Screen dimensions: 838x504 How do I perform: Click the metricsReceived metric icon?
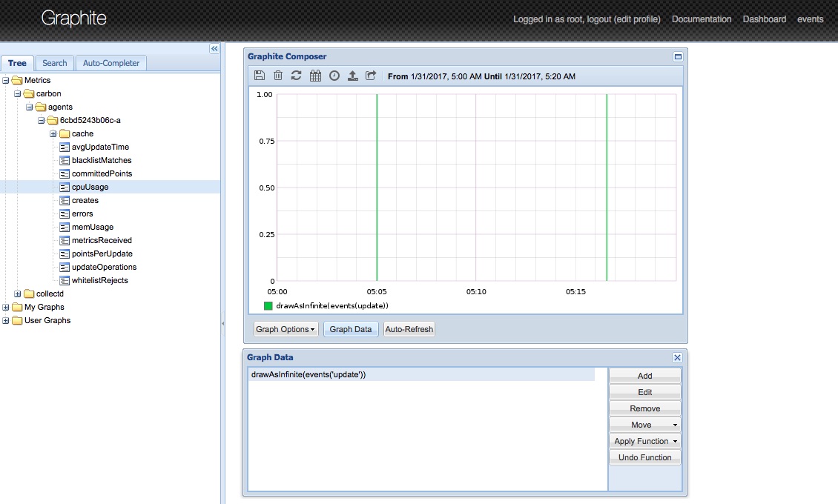(65, 240)
